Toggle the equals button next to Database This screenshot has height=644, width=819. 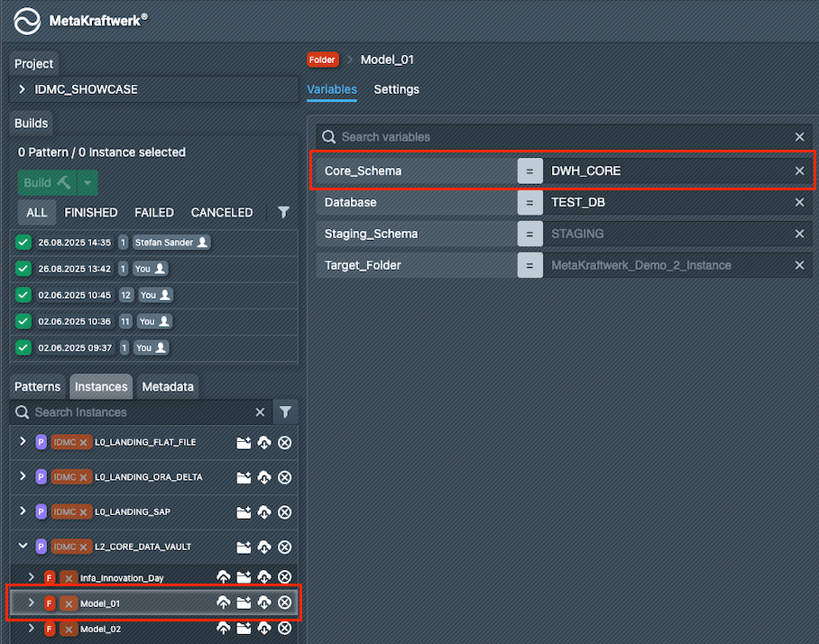529,203
